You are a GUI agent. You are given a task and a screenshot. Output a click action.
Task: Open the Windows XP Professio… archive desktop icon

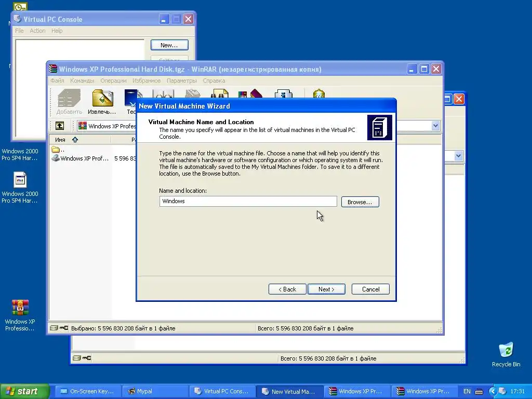pyautogui.click(x=20, y=315)
